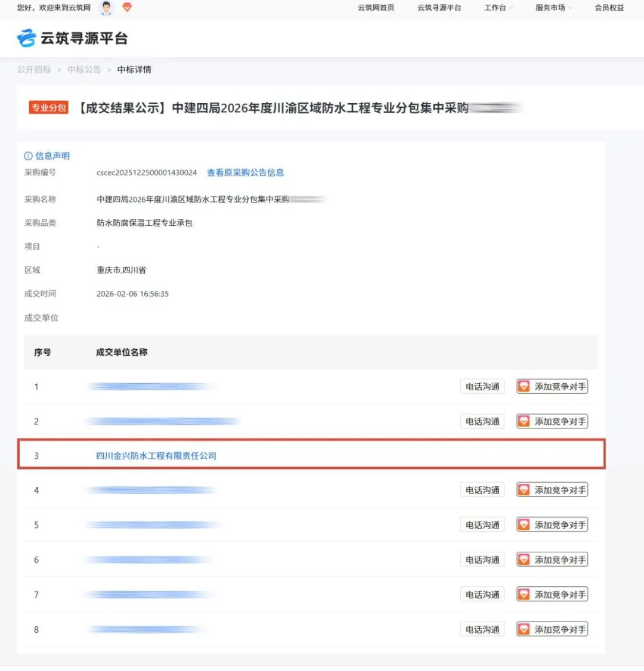Viewport: 644px width, 671px height.
Task: Click the ① info icon next to 信息声明
Action: [28, 156]
